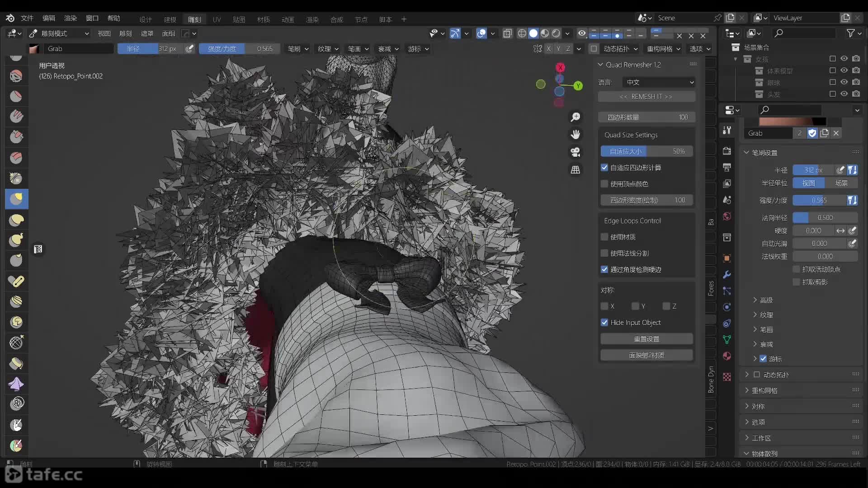
Task: Open the Texture checker properties tab
Action: [x=727, y=377]
